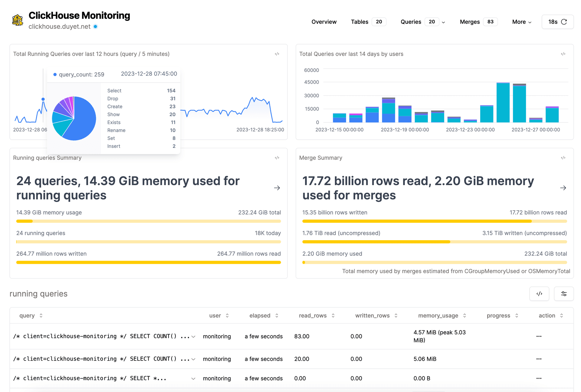The width and height of the screenshot is (581, 392).
Task: Click the clickhouse.duyet.net link
Action: (59, 27)
